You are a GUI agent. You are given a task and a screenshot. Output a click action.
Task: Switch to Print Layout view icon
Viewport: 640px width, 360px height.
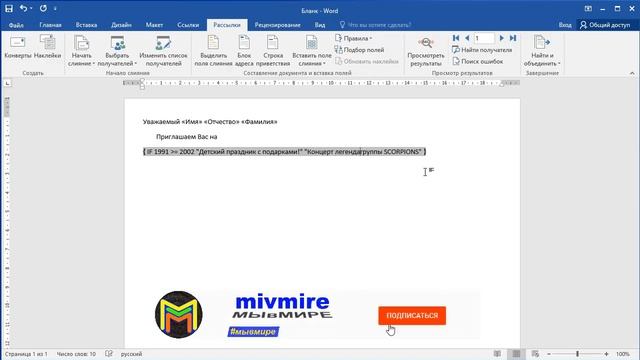(x=516, y=354)
